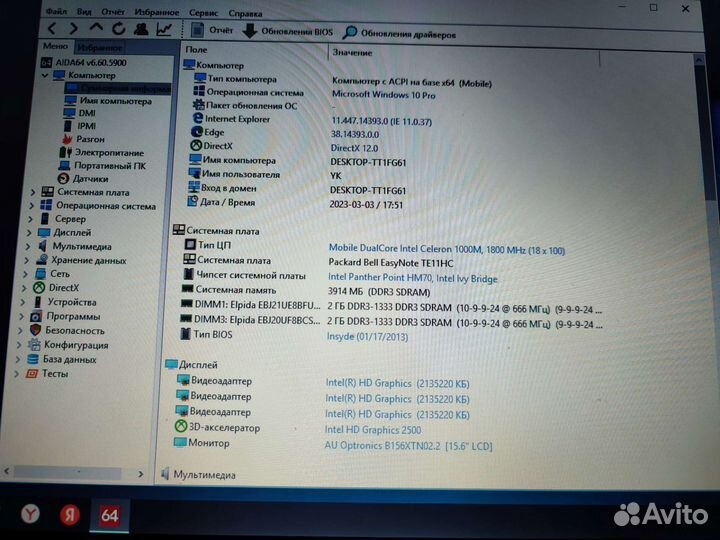The image size is (720, 540).
Task: Open the Избранное menu in the menu bar
Action: point(157,12)
